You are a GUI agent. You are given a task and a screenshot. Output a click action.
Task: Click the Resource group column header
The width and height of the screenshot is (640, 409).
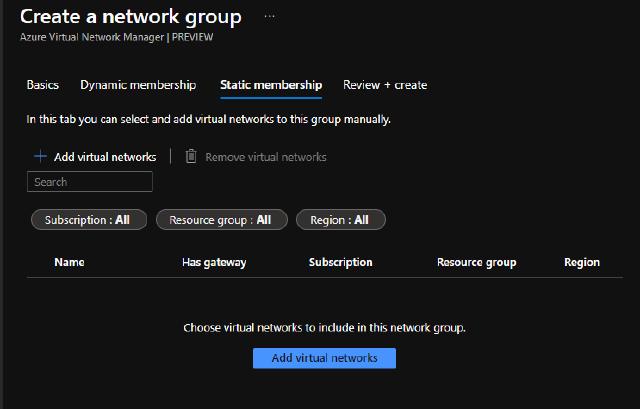click(x=477, y=262)
